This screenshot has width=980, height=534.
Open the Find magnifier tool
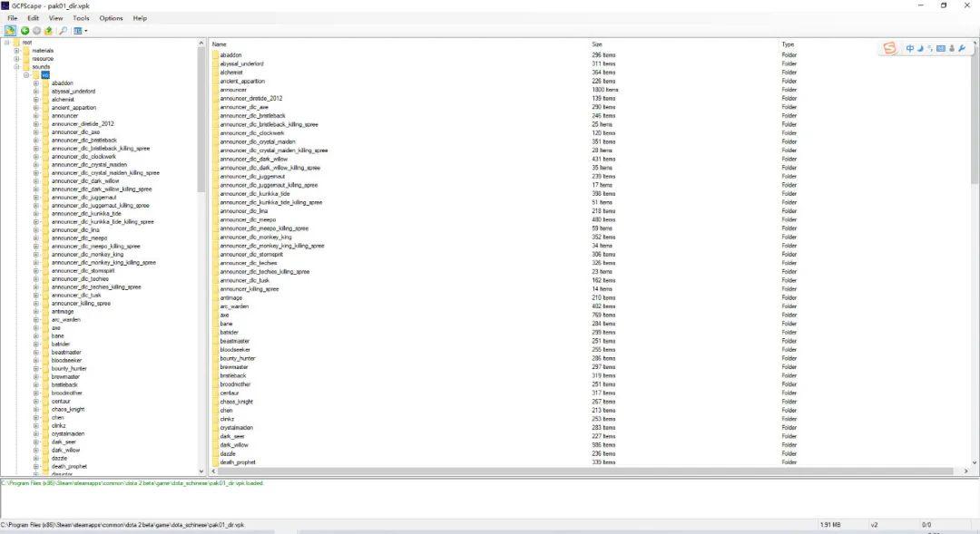tap(64, 31)
